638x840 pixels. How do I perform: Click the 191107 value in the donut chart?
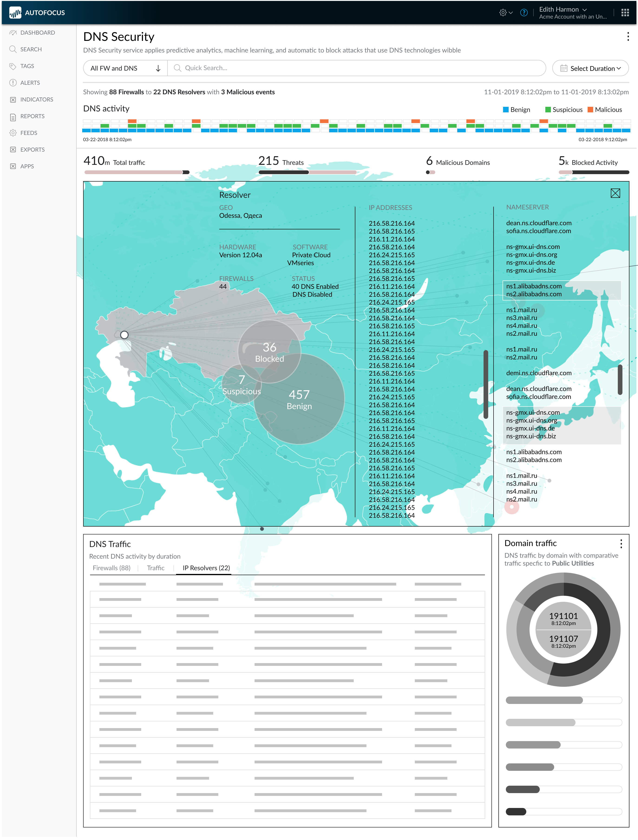click(x=563, y=639)
